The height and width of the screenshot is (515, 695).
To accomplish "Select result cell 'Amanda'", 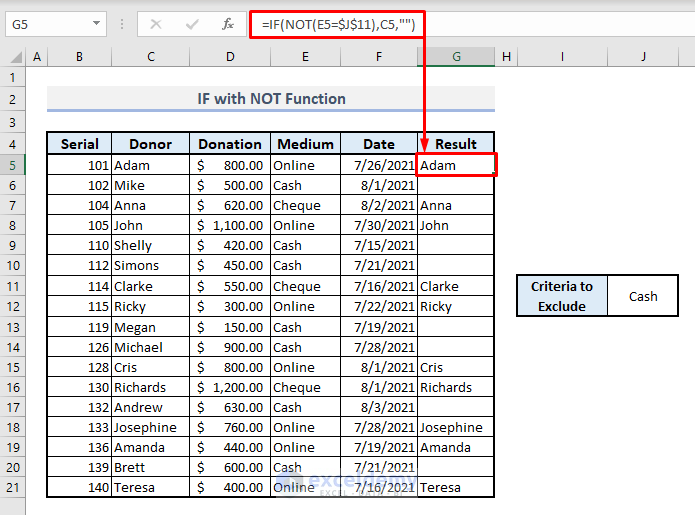I will pyautogui.click(x=456, y=447).
